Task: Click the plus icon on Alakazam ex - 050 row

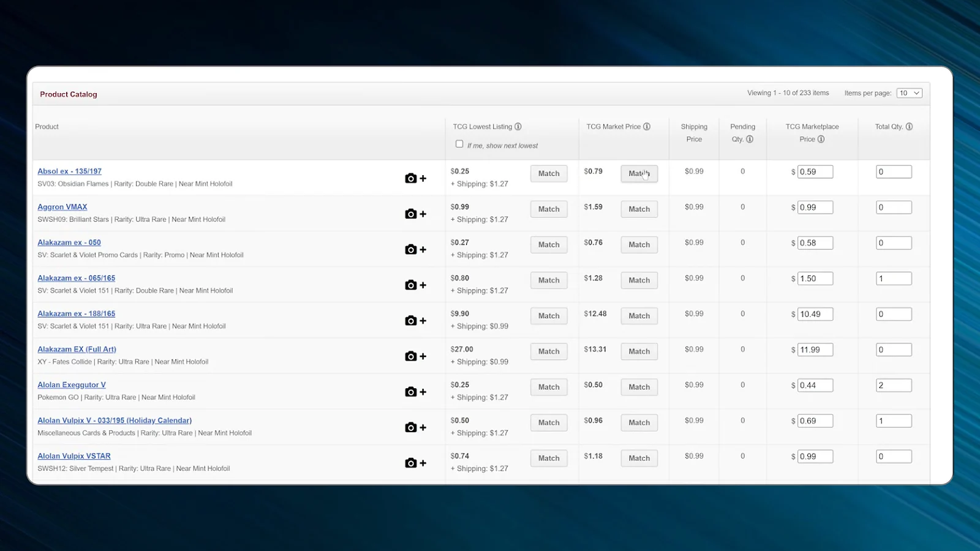Action: 423,249
